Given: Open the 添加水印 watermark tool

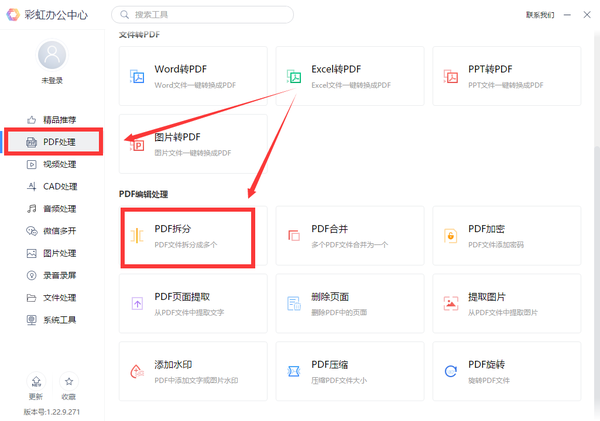Looking at the screenshot, I should [193, 371].
